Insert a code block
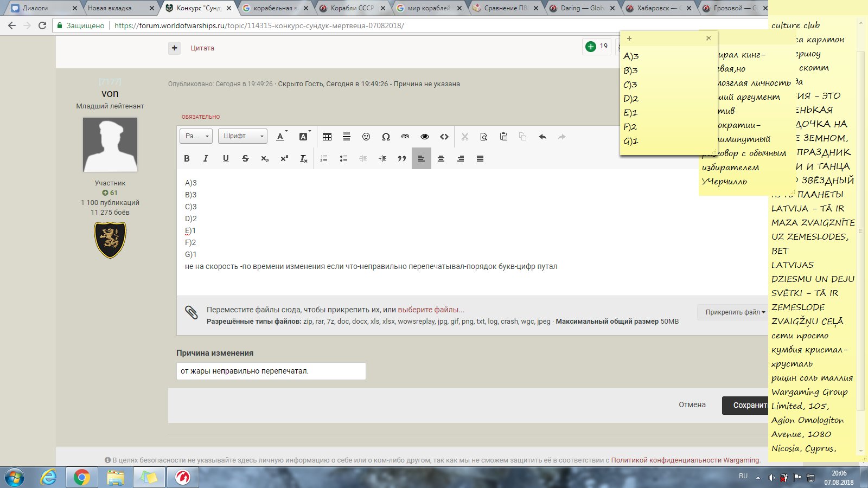 pos(444,137)
